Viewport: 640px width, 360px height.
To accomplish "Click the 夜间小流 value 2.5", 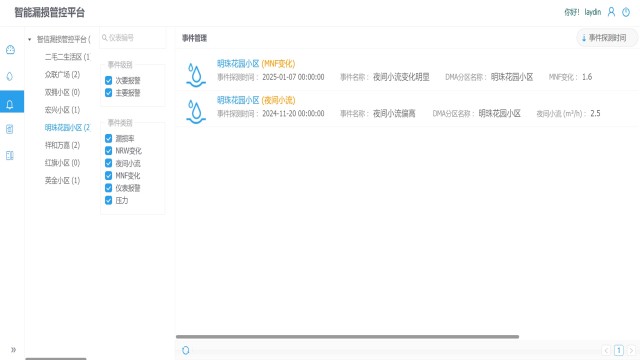I will (595, 113).
